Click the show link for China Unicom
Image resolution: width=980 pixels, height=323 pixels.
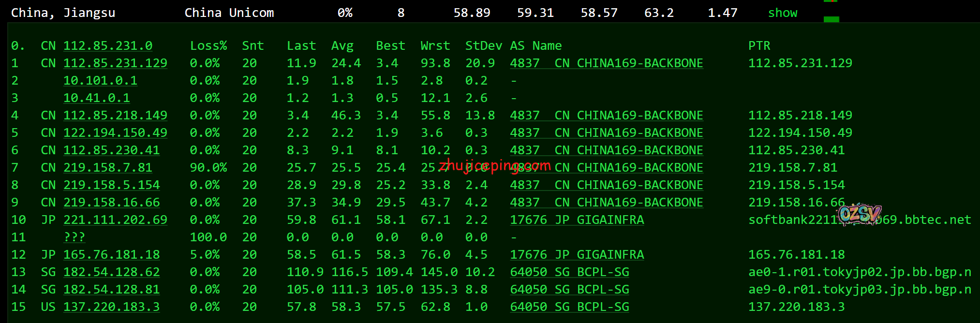click(x=782, y=13)
